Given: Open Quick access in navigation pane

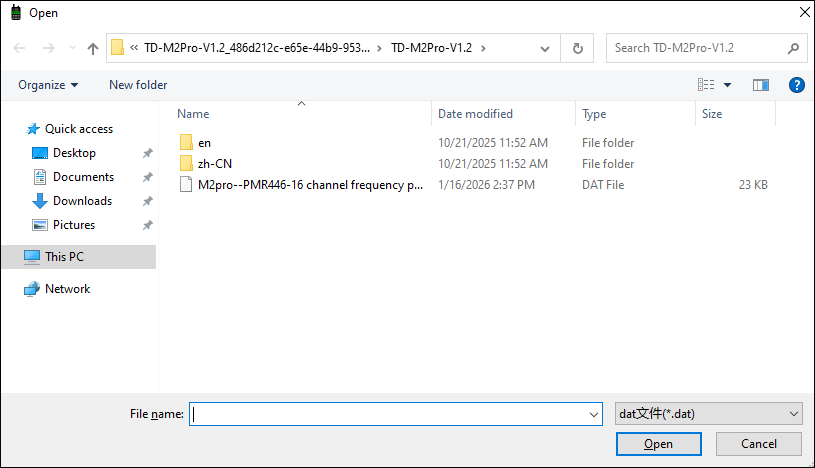Looking at the screenshot, I should (79, 129).
